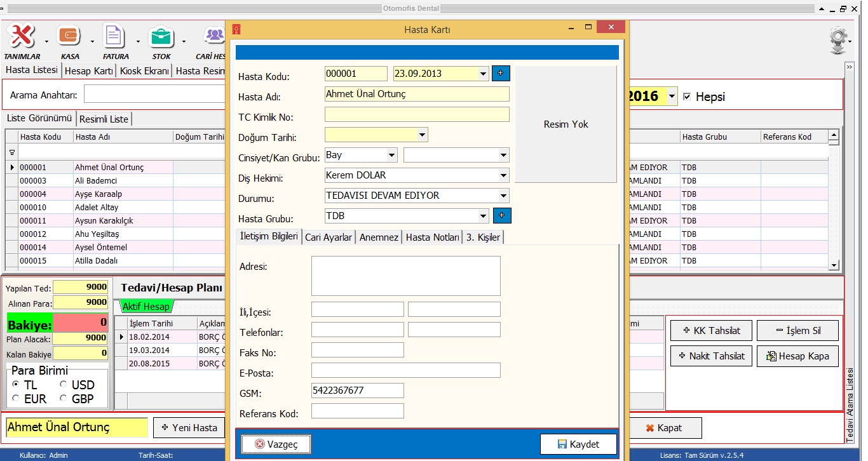
Task: Click the KK Tahsilat button
Action: tap(711, 330)
